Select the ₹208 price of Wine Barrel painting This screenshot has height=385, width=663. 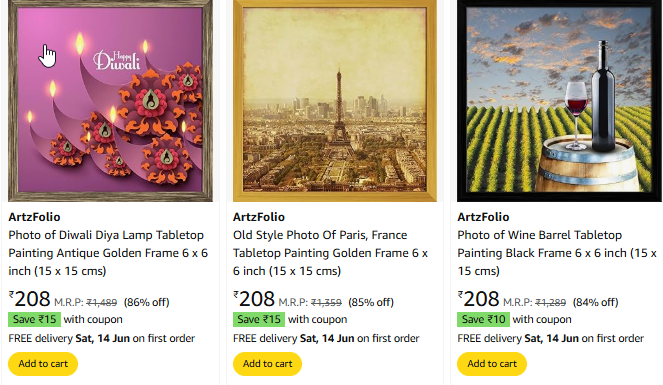pyautogui.click(x=478, y=299)
